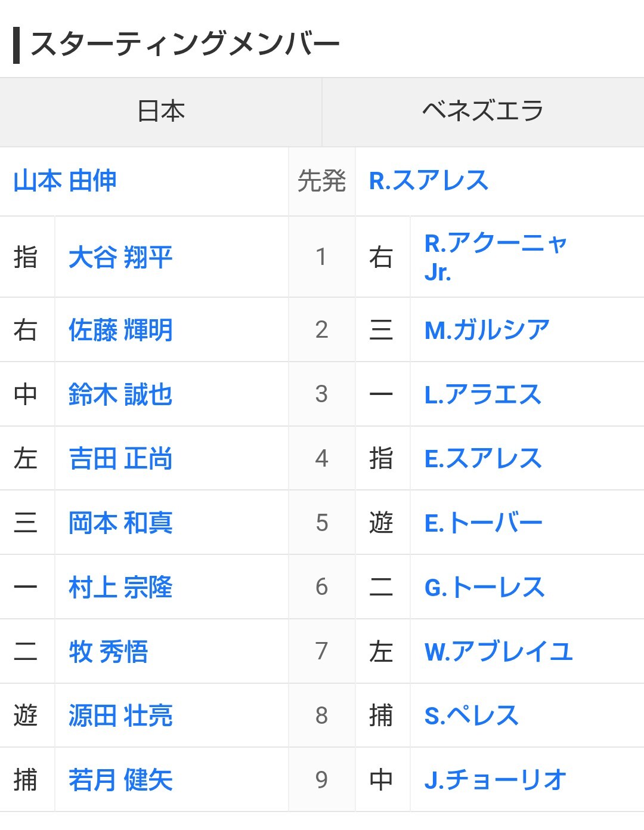Screen dimensions: 644x830
Task: Select 牧 秀悟 player link
Action: tap(108, 652)
